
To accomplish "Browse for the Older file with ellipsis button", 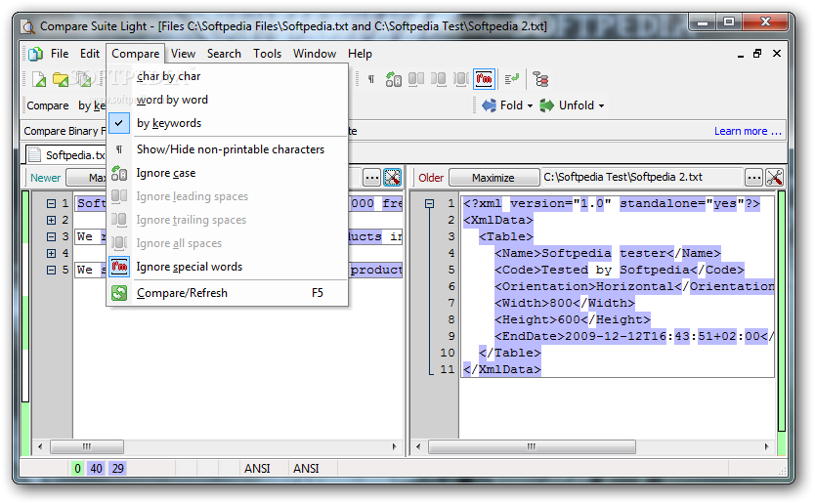I will click(753, 178).
